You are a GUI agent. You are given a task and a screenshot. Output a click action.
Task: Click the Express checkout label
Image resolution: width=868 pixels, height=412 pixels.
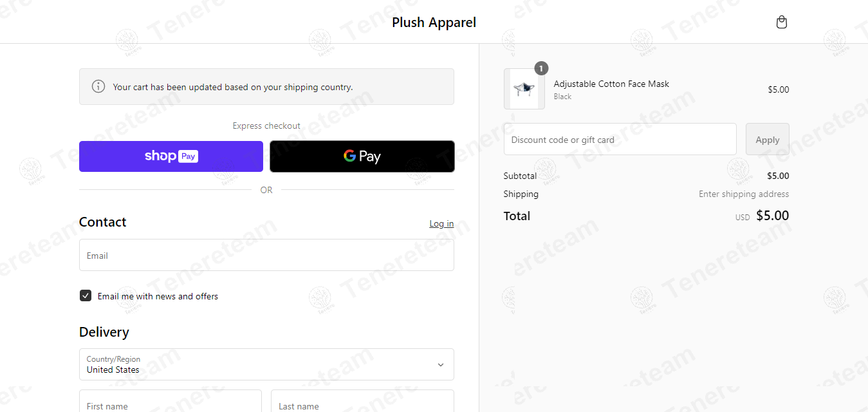point(266,126)
